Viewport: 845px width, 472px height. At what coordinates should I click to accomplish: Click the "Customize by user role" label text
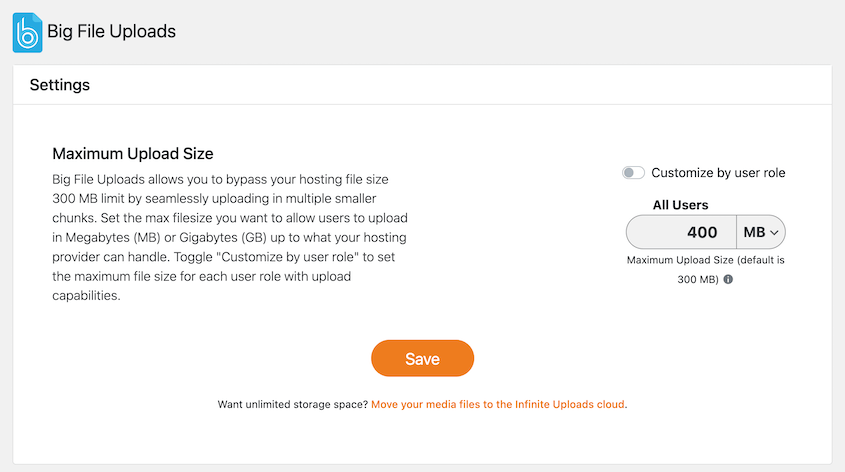click(718, 173)
